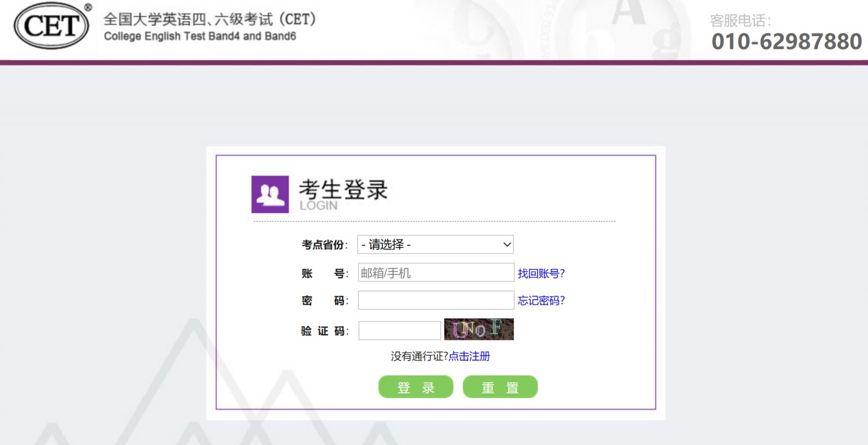This screenshot has width=868, height=445.
Task: Click the purple user login icon
Action: point(270,194)
